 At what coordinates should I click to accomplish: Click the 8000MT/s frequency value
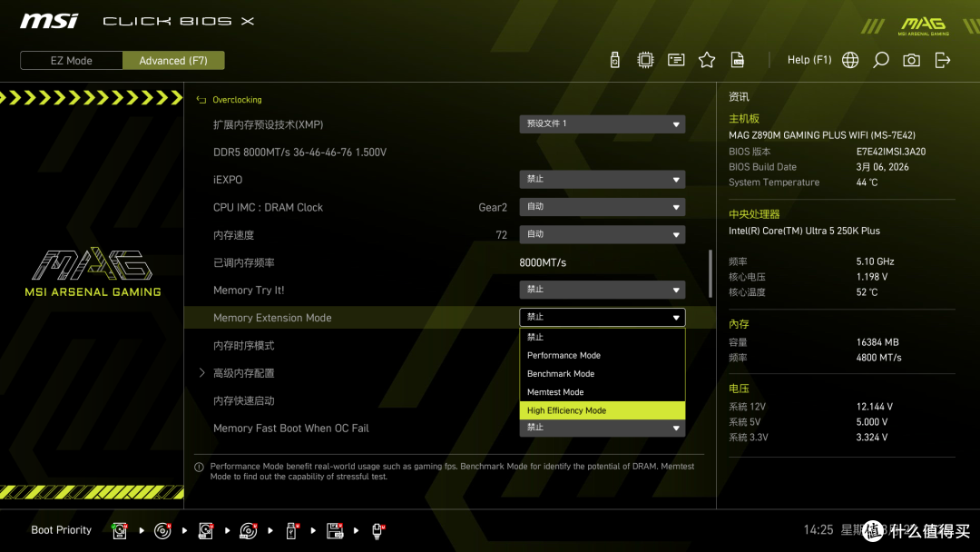[x=543, y=262]
